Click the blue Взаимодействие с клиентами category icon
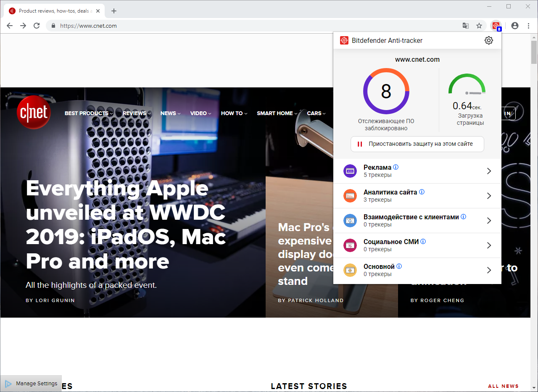538x392 pixels. click(x=350, y=221)
